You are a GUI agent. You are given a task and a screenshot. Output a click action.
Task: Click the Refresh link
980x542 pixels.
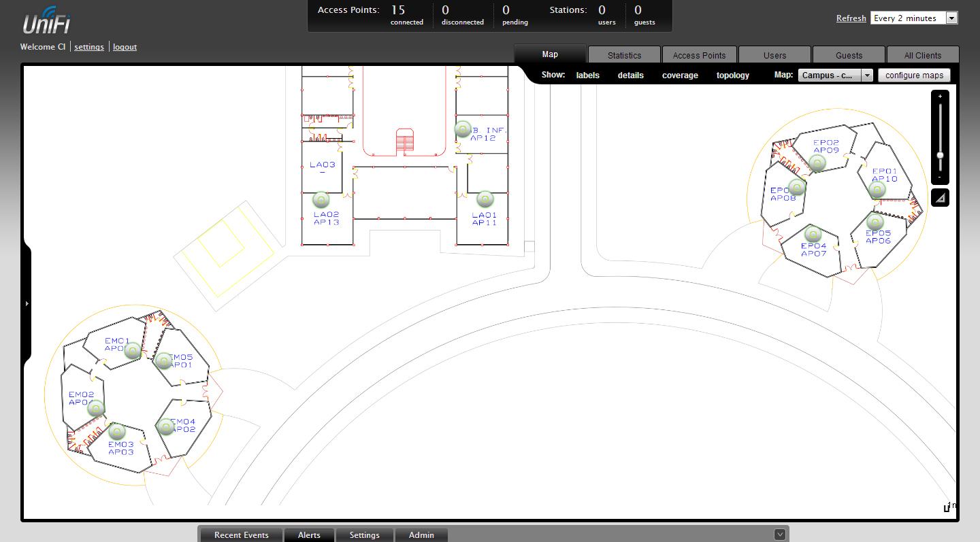pos(851,18)
